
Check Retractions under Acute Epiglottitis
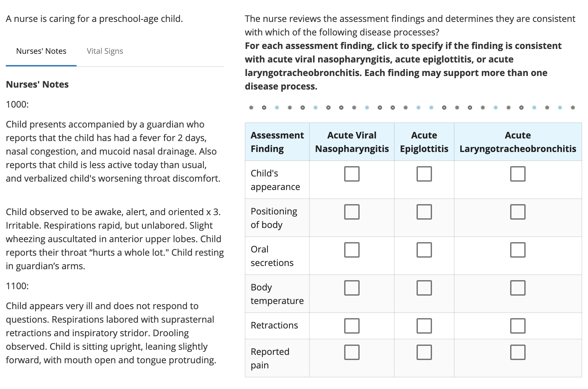[x=424, y=326]
